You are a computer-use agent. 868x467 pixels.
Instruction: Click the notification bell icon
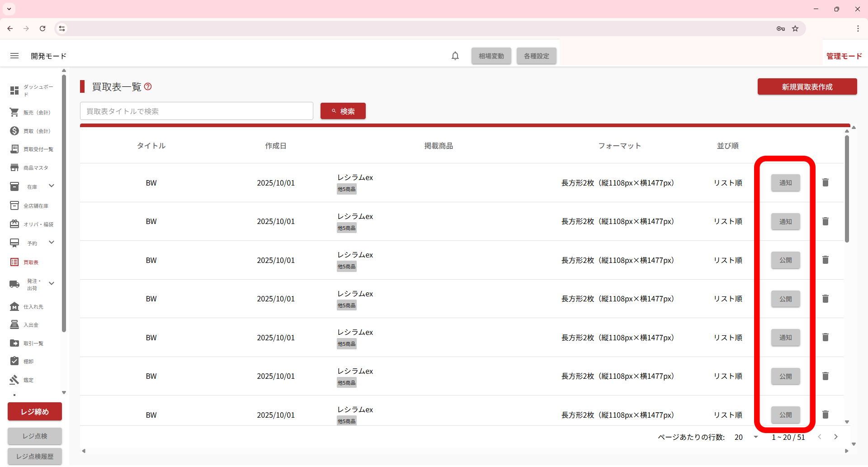click(x=455, y=56)
